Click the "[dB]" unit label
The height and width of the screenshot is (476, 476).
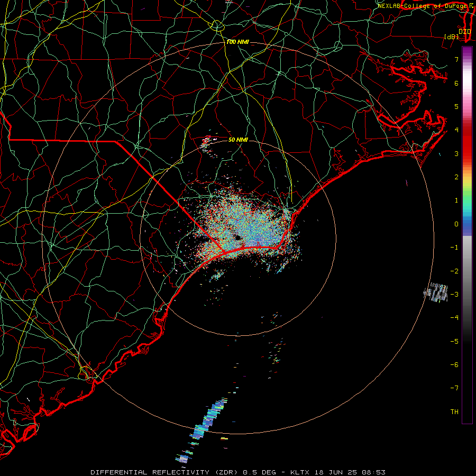tap(452, 37)
